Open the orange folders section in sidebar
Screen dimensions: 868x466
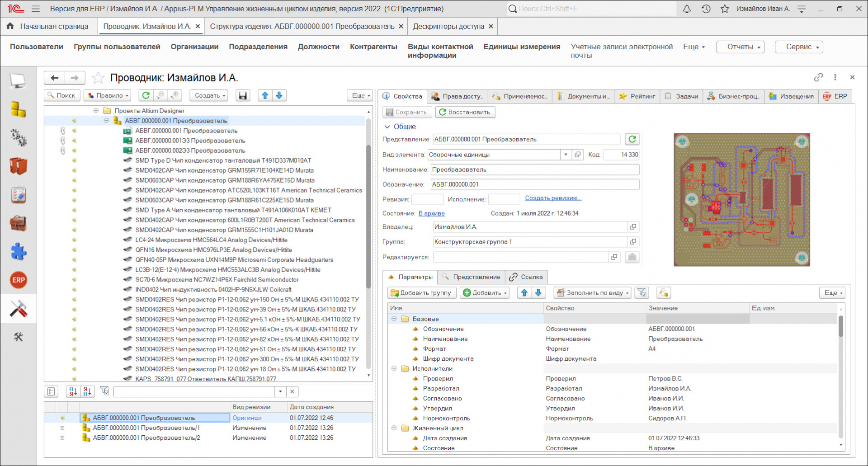point(18,166)
